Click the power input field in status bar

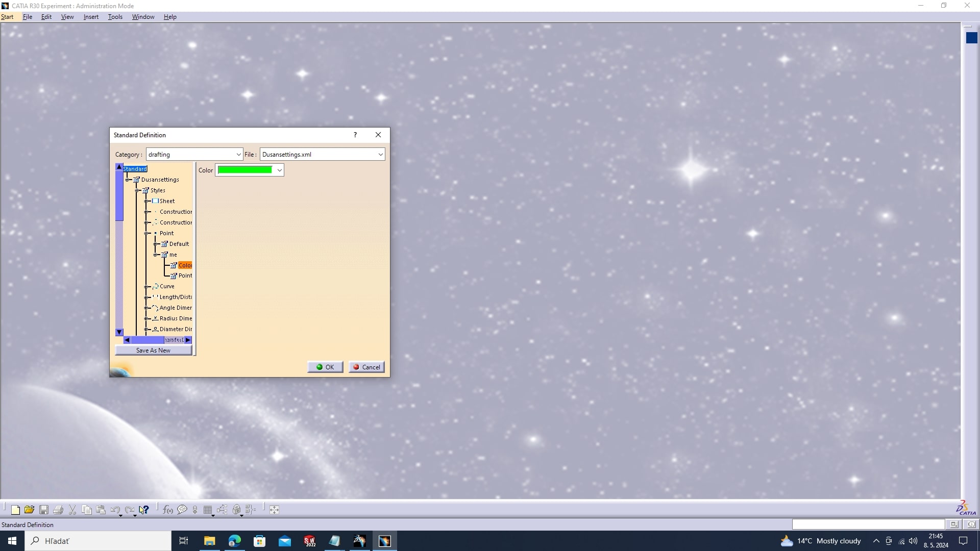point(868,524)
